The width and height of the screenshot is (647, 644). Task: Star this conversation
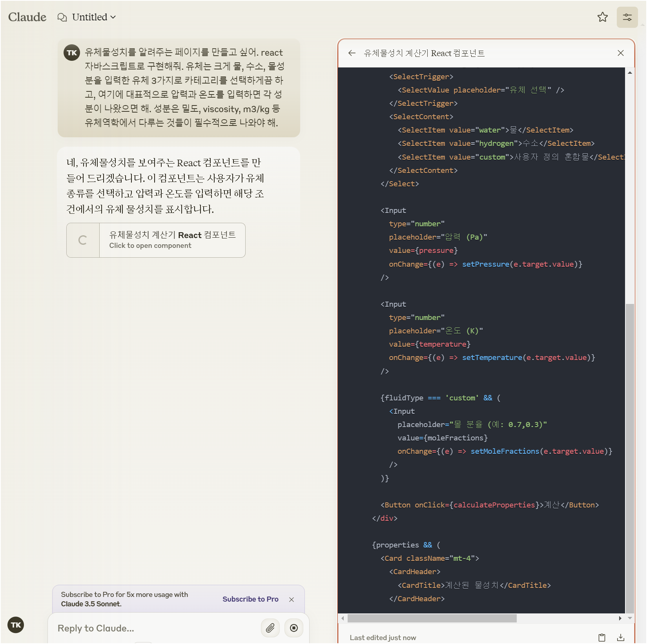coord(602,17)
